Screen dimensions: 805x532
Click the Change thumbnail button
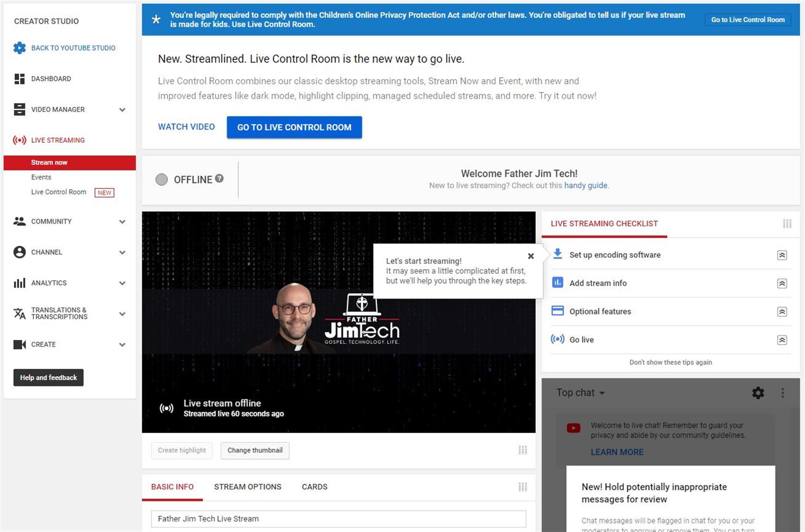click(255, 450)
